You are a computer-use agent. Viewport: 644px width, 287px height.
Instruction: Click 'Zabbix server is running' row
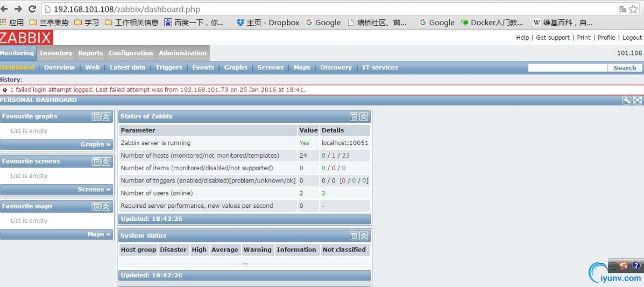(x=245, y=143)
